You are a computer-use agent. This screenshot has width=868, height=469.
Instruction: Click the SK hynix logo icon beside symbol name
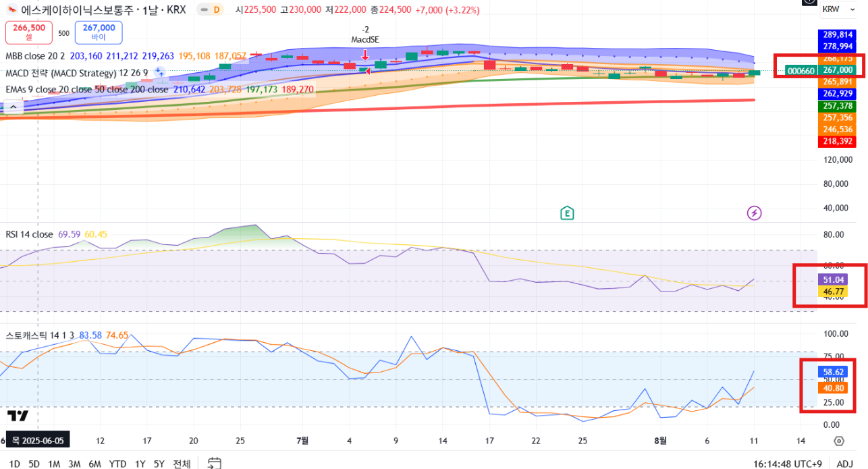11,10
